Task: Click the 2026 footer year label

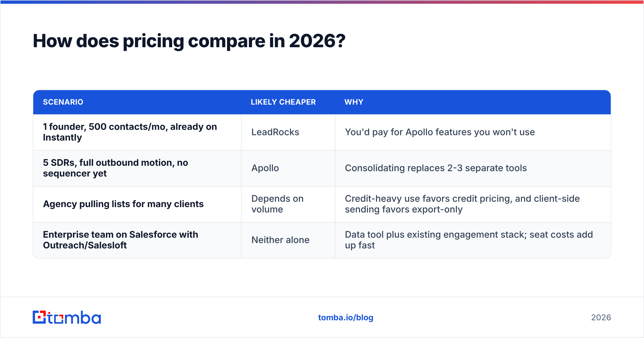Action: coord(601,318)
